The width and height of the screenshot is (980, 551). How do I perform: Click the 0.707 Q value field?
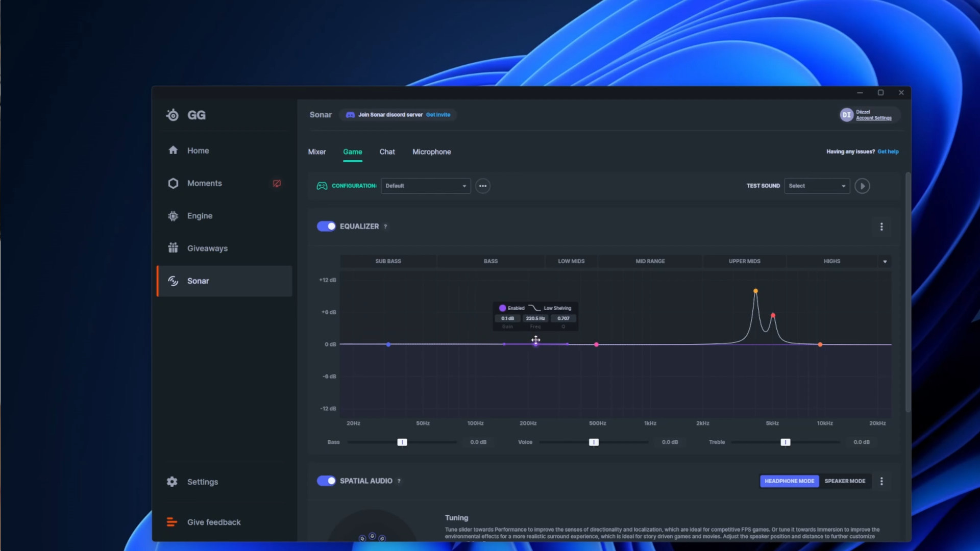pos(563,318)
